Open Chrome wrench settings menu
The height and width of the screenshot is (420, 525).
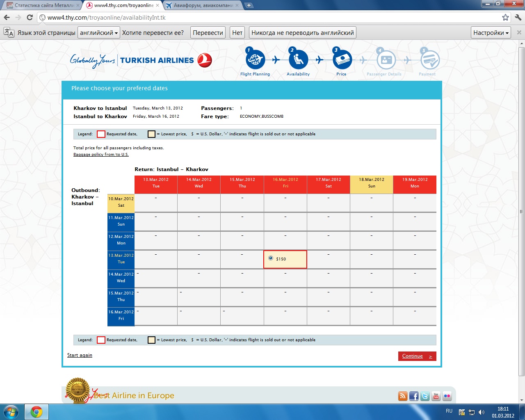point(518,18)
